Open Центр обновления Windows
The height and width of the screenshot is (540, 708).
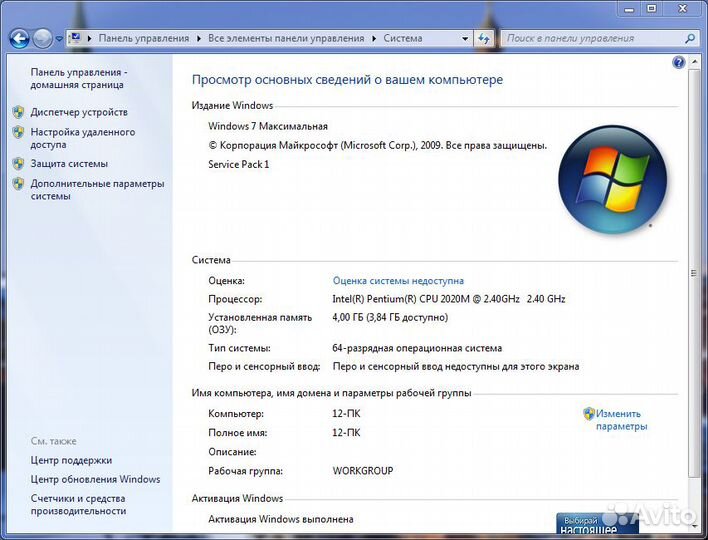[95, 479]
